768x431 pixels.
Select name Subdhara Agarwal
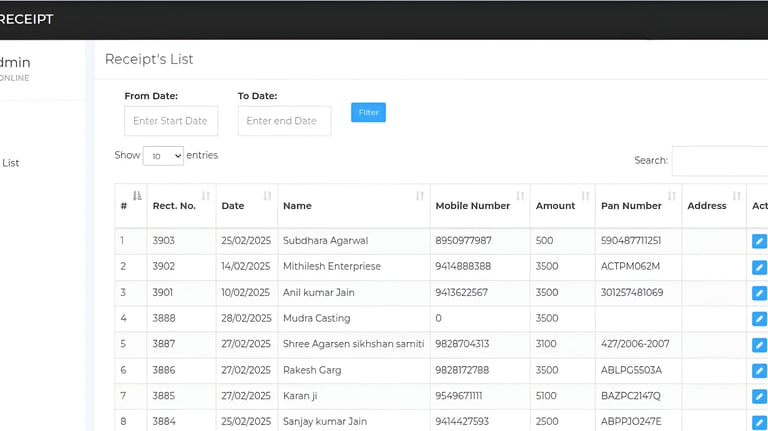tap(325, 240)
